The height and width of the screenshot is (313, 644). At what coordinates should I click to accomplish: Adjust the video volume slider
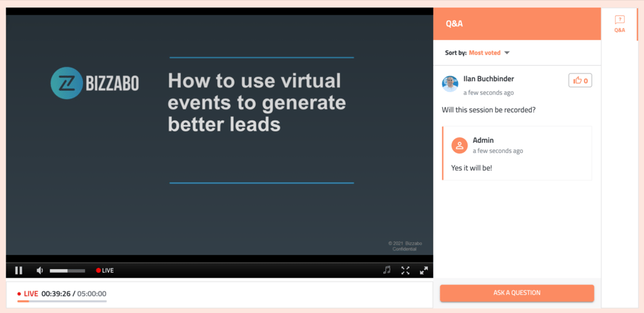coord(68,270)
